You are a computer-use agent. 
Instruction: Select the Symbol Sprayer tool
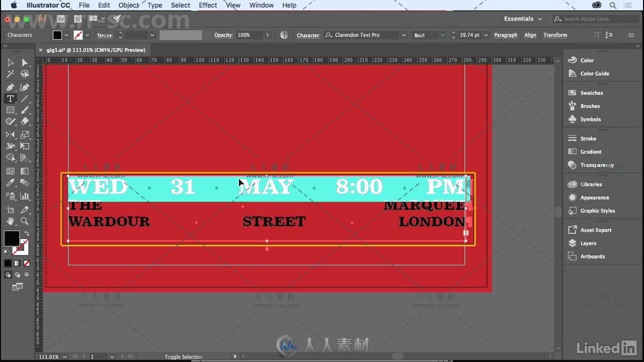point(10,196)
